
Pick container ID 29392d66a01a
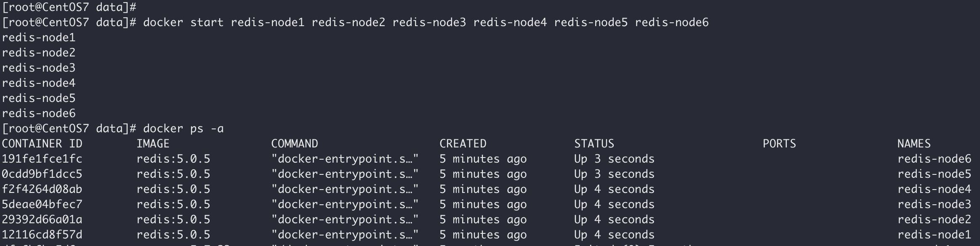click(x=42, y=219)
